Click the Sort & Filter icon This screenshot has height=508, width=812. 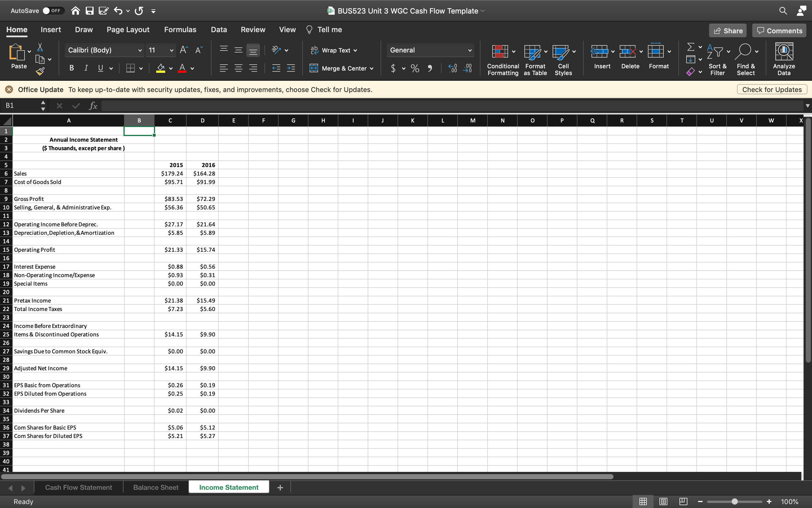[715, 51]
